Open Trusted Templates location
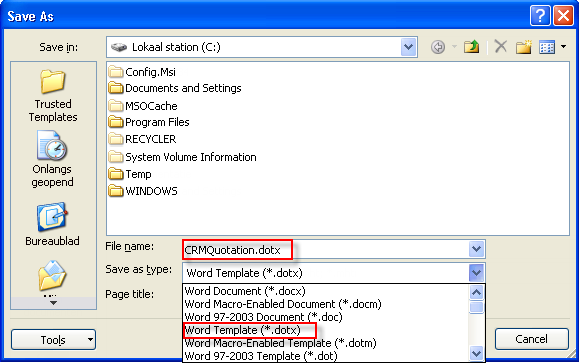The width and height of the screenshot is (579, 364). tap(53, 96)
